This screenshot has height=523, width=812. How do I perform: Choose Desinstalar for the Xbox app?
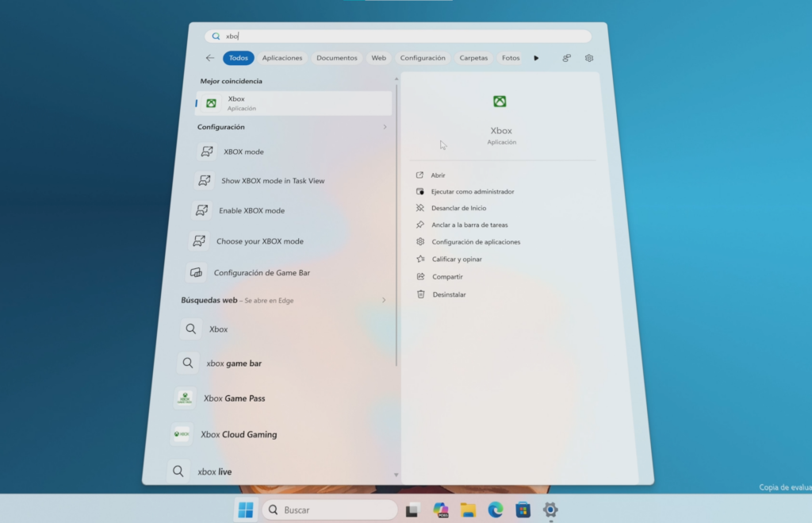click(449, 294)
